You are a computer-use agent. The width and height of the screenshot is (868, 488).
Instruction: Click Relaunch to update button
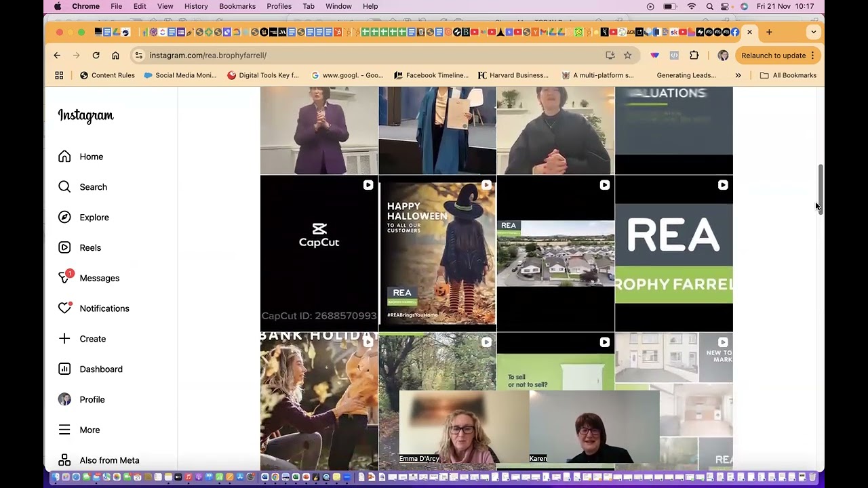[x=778, y=56]
